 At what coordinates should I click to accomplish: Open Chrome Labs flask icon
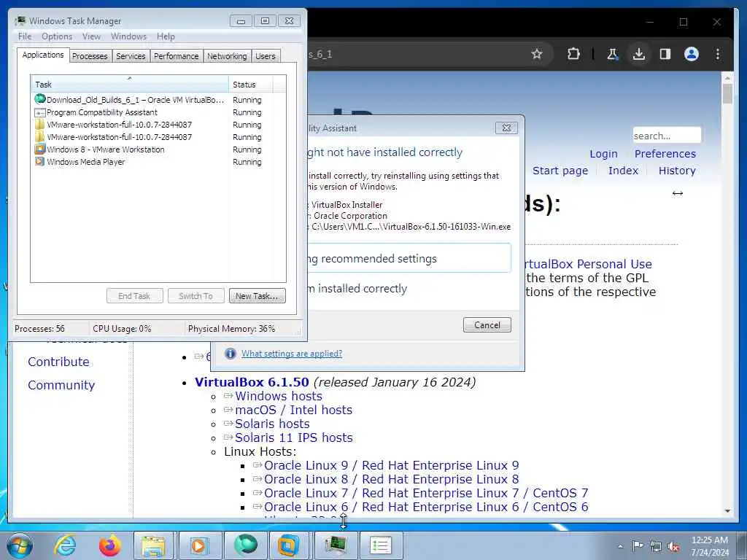click(612, 54)
